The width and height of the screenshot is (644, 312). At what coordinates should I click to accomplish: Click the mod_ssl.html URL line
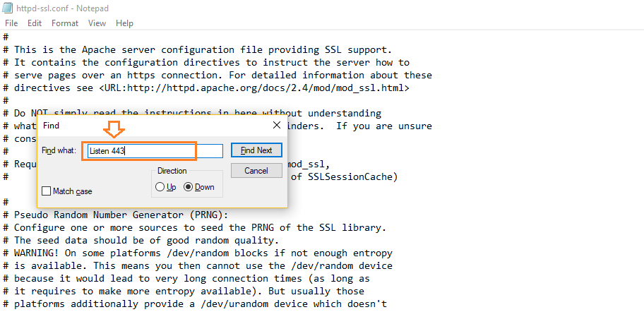[x=206, y=88]
